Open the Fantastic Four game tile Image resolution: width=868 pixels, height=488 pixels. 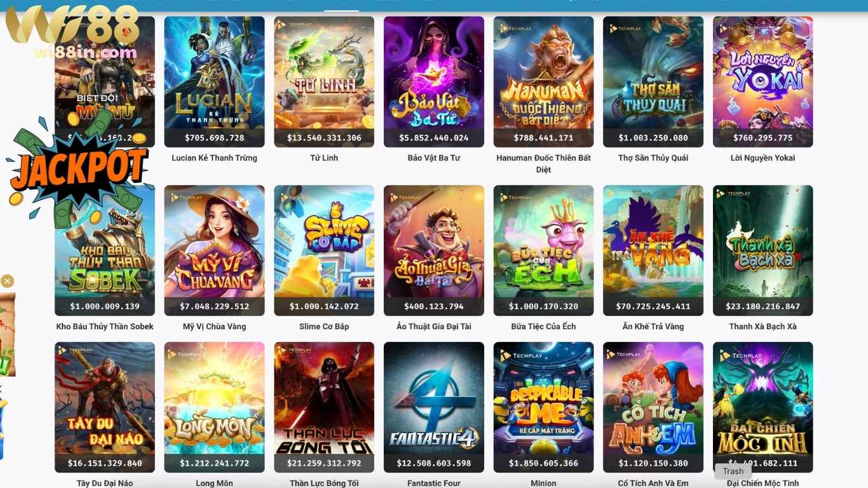[x=434, y=407]
